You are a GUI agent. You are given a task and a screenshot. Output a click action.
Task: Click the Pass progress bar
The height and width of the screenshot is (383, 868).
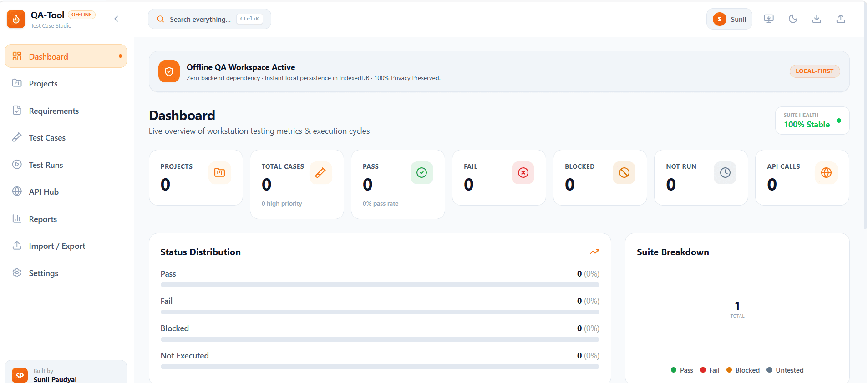click(x=380, y=285)
